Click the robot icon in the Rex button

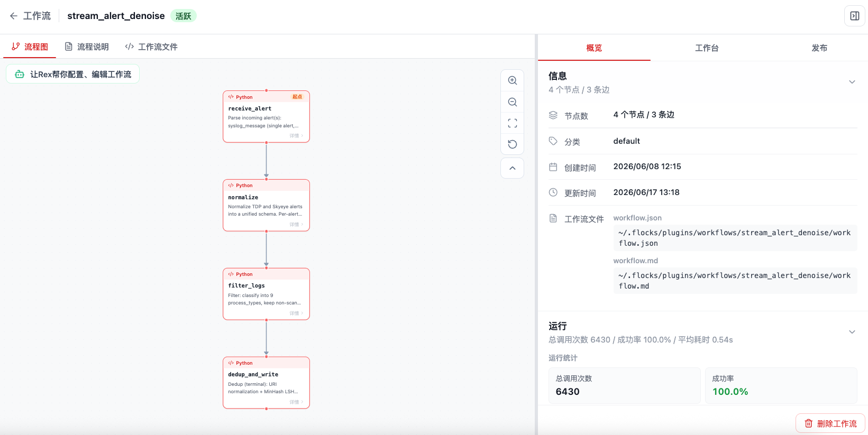pyautogui.click(x=20, y=74)
